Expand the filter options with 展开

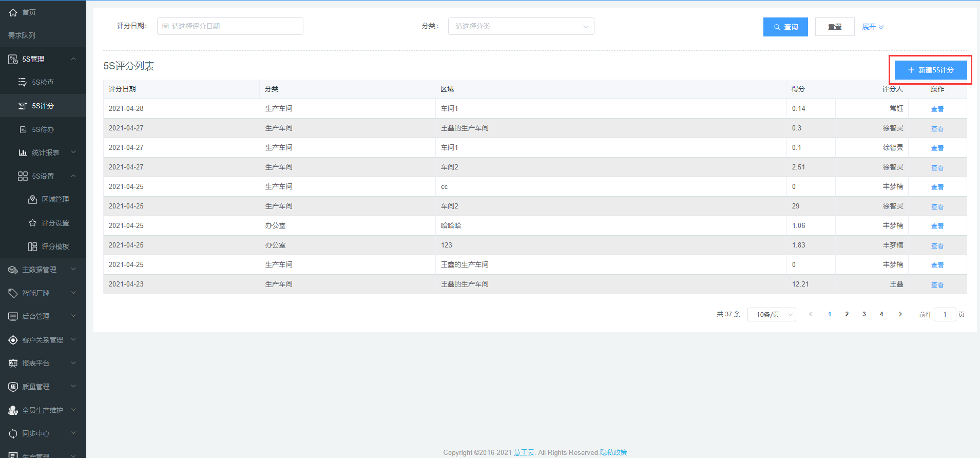(x=872, y=27)
